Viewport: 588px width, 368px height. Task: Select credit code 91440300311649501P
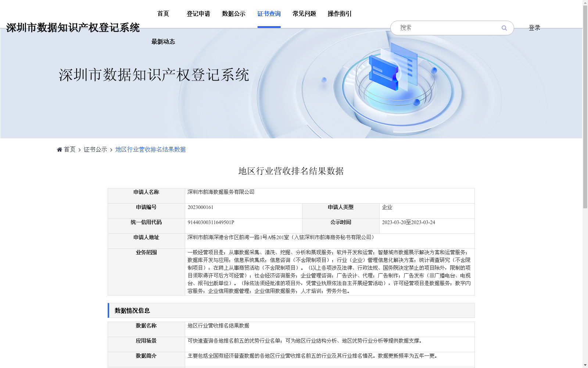pyautogui.click(x=211, y=223)
